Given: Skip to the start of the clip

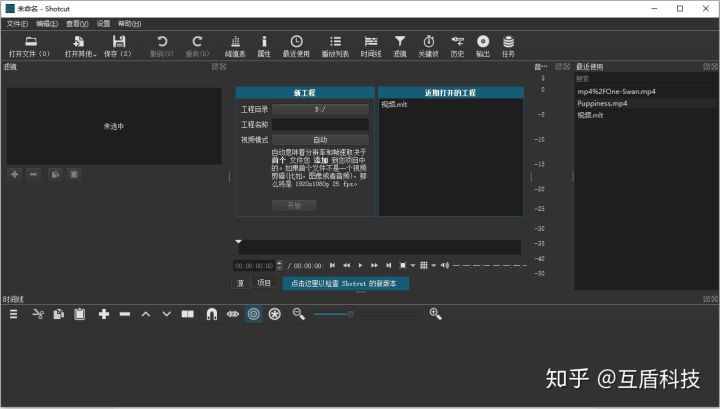Looking at the screenshot, I should click(x=332, y=265).
